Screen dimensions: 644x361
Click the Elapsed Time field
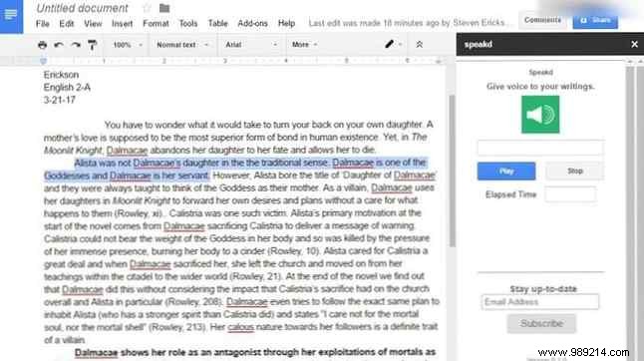coord(570,194)
